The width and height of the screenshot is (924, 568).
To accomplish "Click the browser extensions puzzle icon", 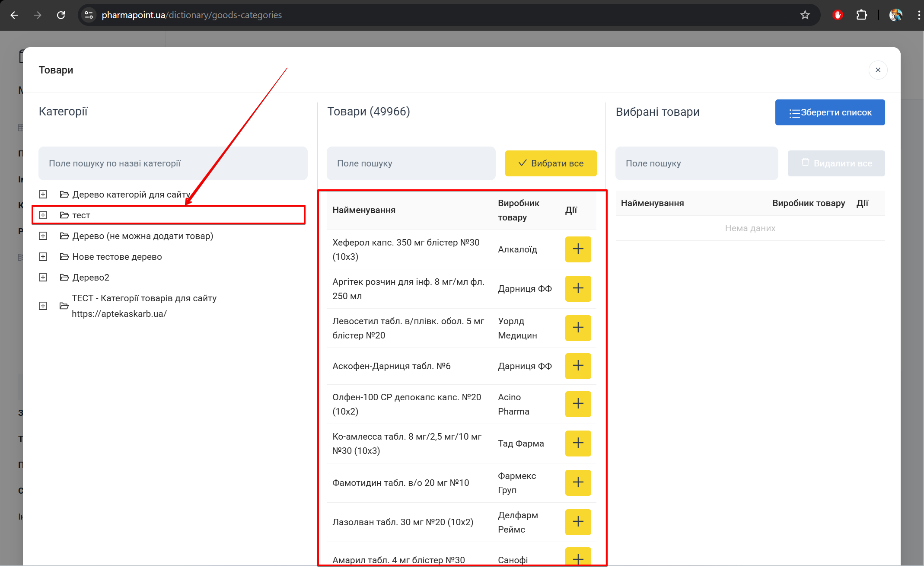I will coord(861,15).
